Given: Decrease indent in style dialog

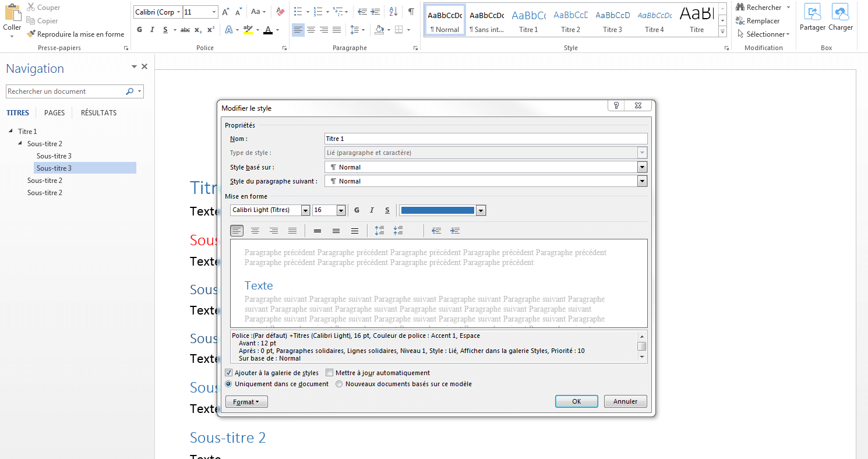Looking at the screenshot, I should 436,231.
